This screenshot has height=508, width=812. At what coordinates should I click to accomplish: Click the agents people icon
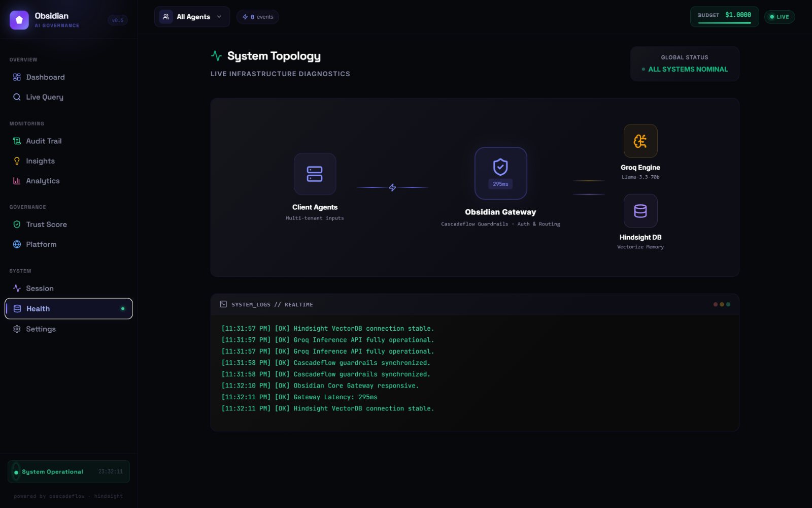[x=166, y=17]
